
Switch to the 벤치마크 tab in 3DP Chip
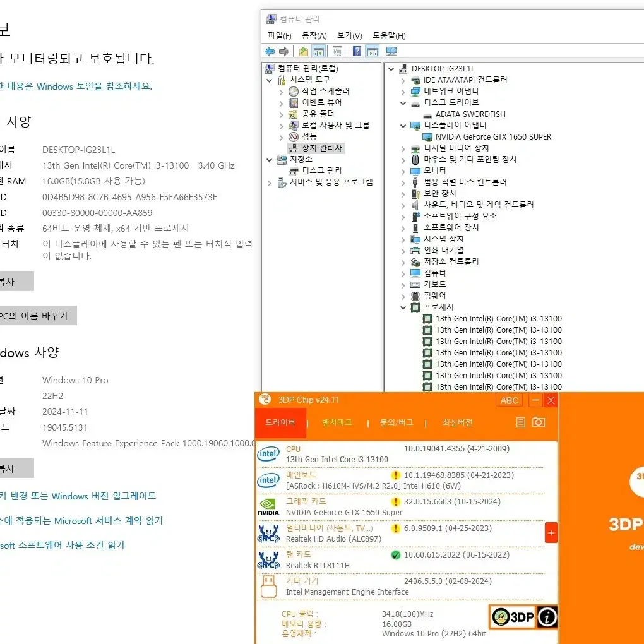click(x=337, y=422)
